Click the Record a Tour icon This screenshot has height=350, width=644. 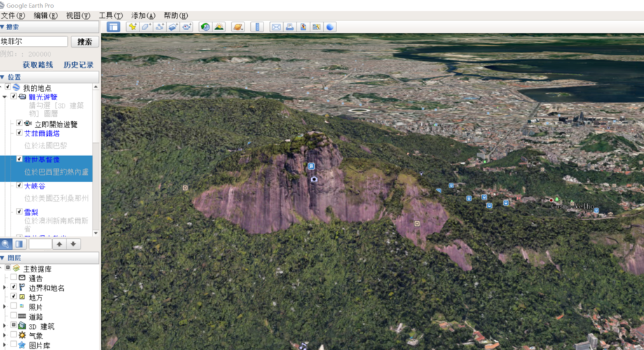click(x=187, y=27)
